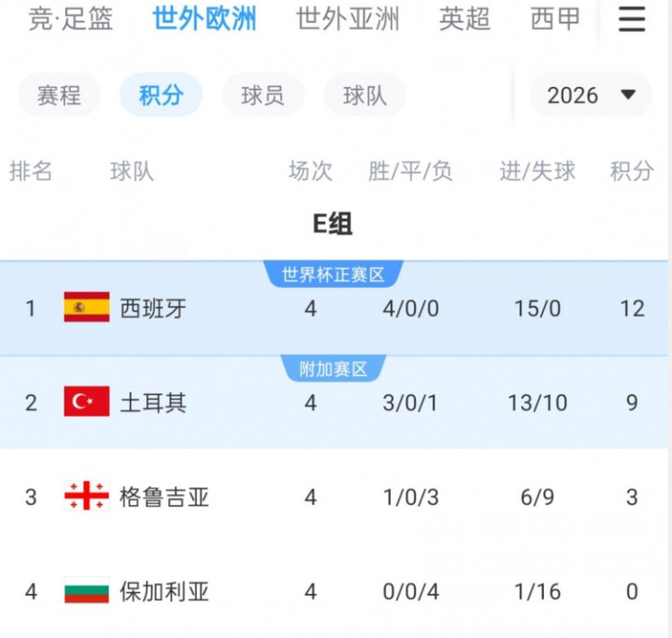672x638 pixels.
Task: Click the Georgia flag icon
Action: point(86,496)
